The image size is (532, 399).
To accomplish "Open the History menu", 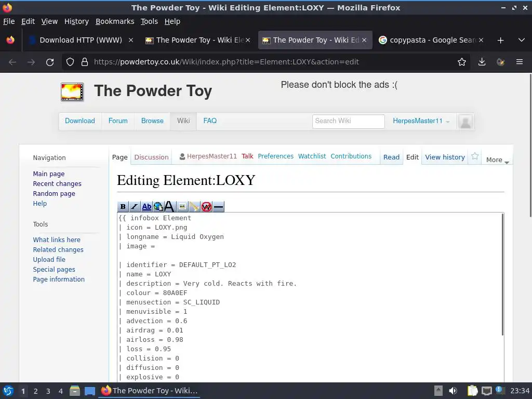I will [x=76, y=21].
